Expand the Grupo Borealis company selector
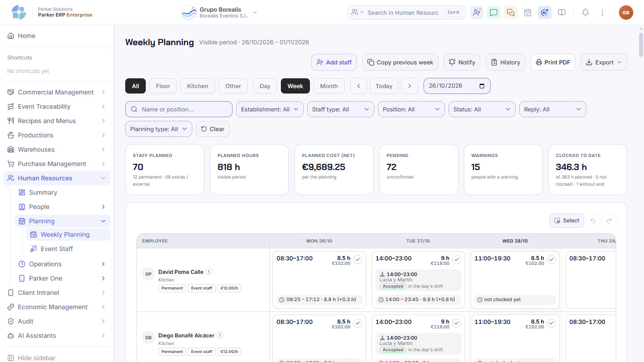This screenshot has height=362, width=644. pos(220,13)
